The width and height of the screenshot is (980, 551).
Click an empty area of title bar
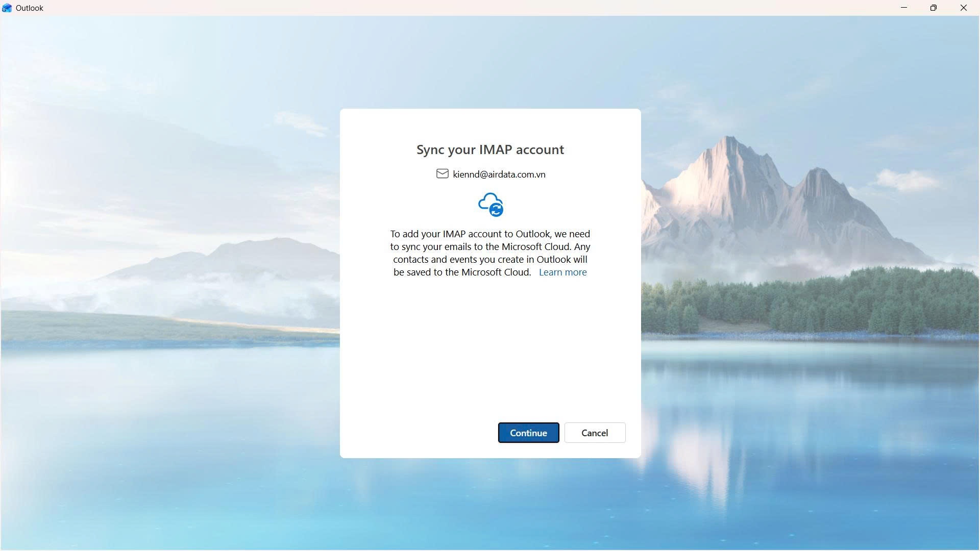coord(459,8)
